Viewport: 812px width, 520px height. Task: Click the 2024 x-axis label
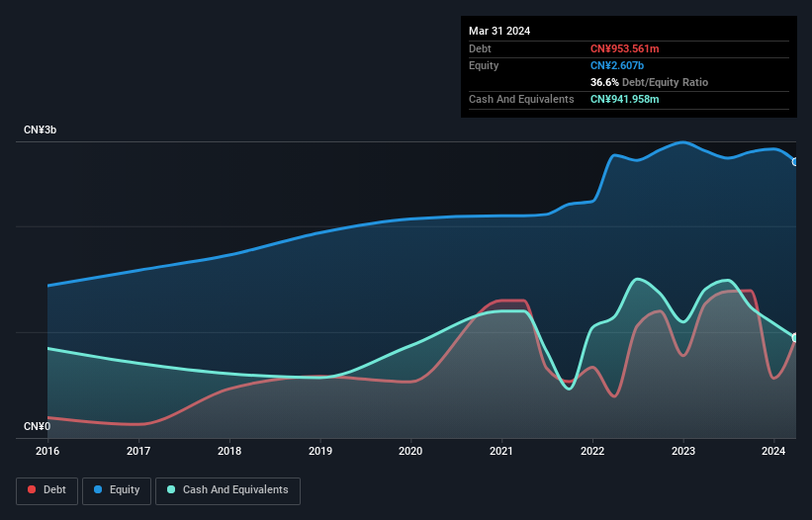coord(773,451)
